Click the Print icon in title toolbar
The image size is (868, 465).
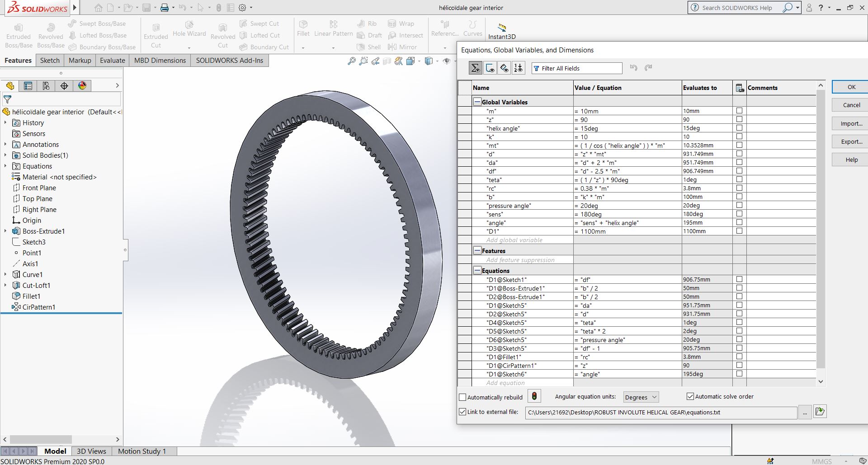165,8
